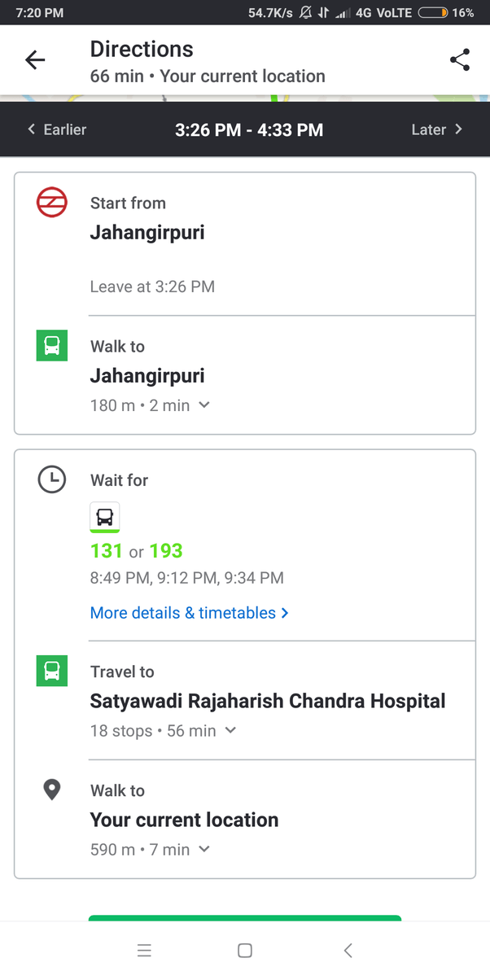Tap the small bus icon above route numbers
This screenshot has width=490, height=980.
(104, 517)
